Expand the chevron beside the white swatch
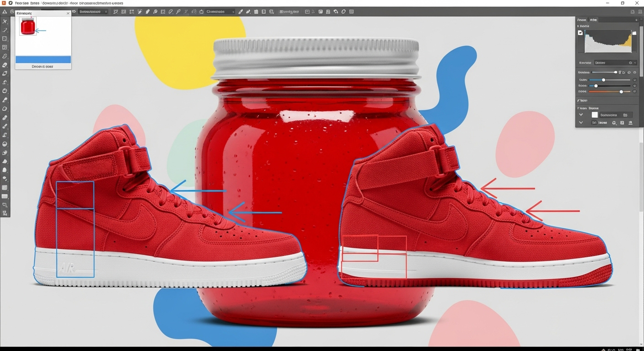The height and width of the screenshot is (351, 644). pyautogui.click(x=581, y=115)
